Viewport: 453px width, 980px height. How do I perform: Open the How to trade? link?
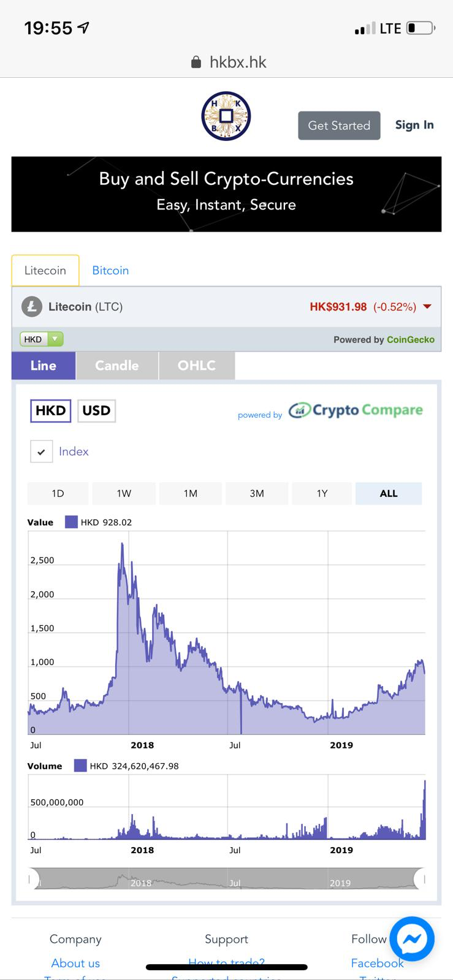pyautogui.click(x=226, y=963)
